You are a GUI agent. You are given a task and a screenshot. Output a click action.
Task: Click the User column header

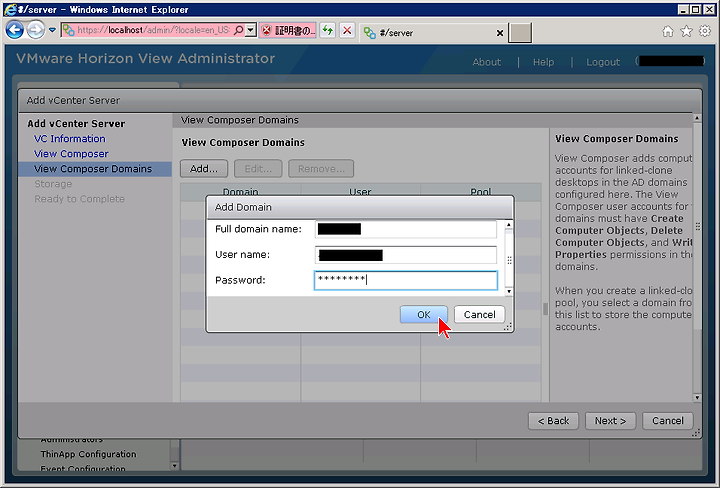[x=360, y=191]
